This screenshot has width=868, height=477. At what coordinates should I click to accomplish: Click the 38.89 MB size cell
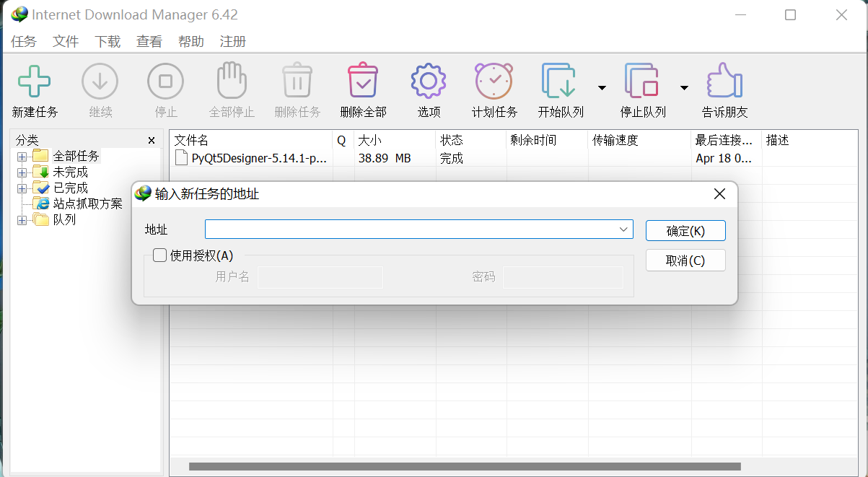(385, 158)
